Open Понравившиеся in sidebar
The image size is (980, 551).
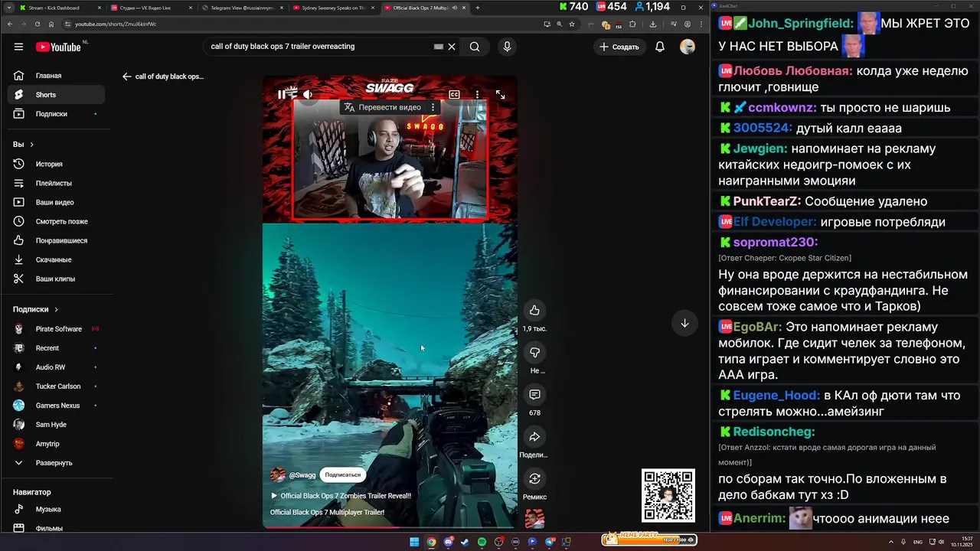pos(56,240)
